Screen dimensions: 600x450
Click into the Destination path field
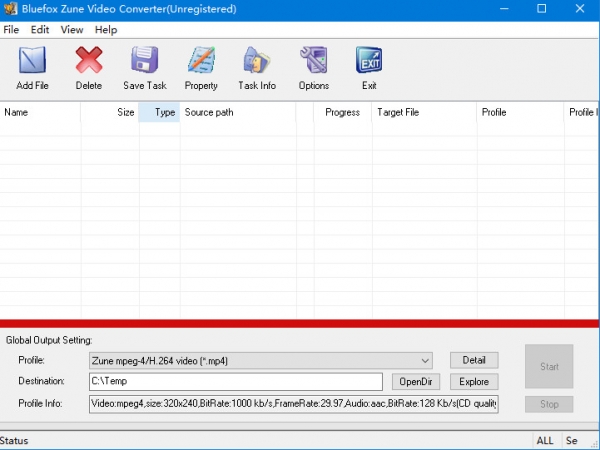(236, 382)
